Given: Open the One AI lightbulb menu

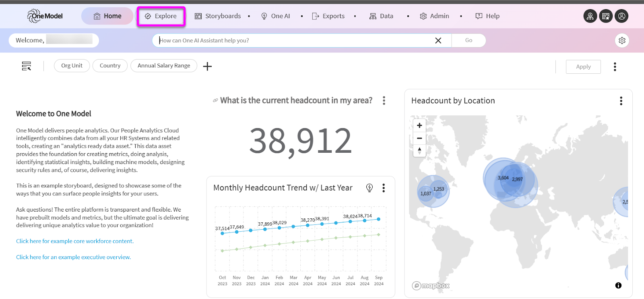Looking at the screenshot, I should [x=276, y=16].
